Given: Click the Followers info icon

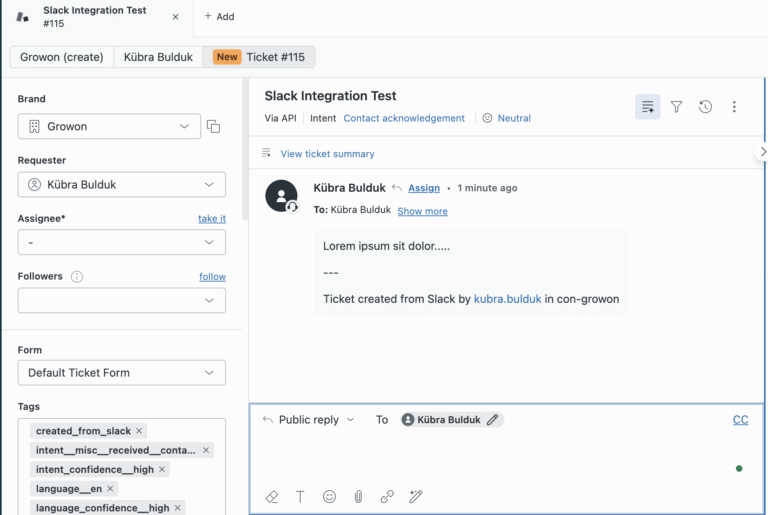Looking at the screenshot, I should pos(77,276).
